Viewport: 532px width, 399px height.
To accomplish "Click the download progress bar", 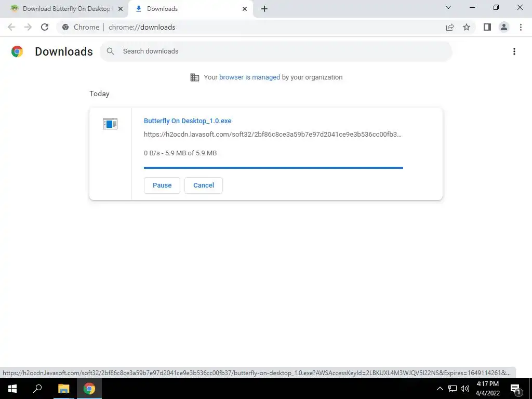I will tap(273, 168).
